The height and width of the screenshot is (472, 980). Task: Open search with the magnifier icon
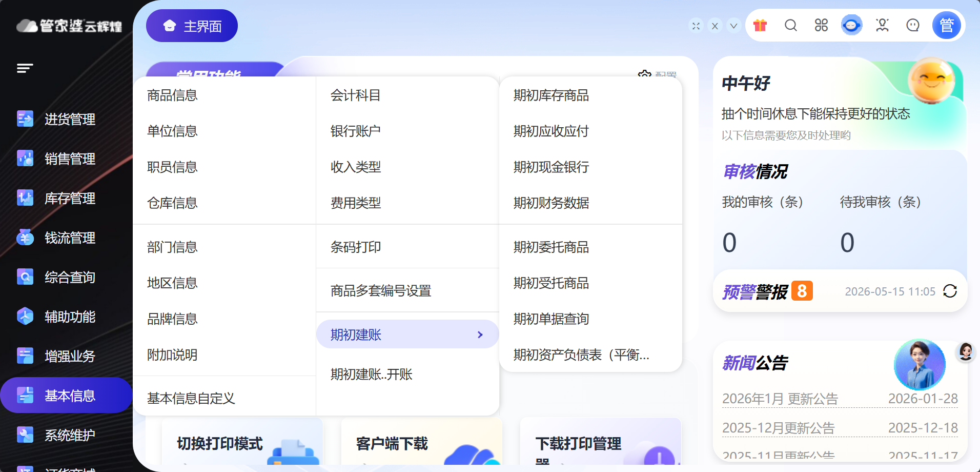[791, 25]
